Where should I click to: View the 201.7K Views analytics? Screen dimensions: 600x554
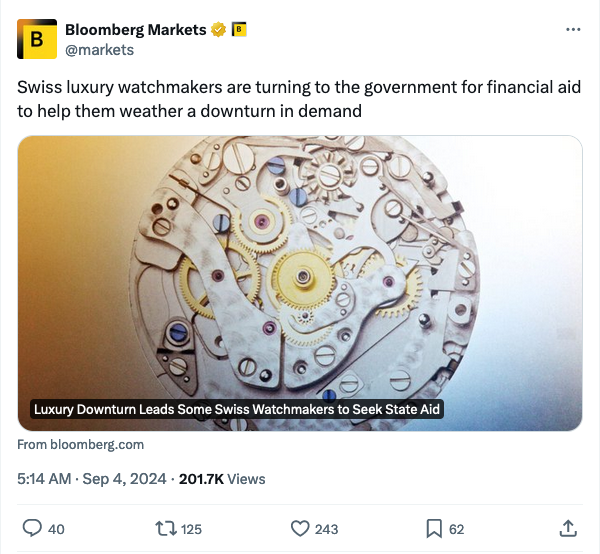point(221,479)
